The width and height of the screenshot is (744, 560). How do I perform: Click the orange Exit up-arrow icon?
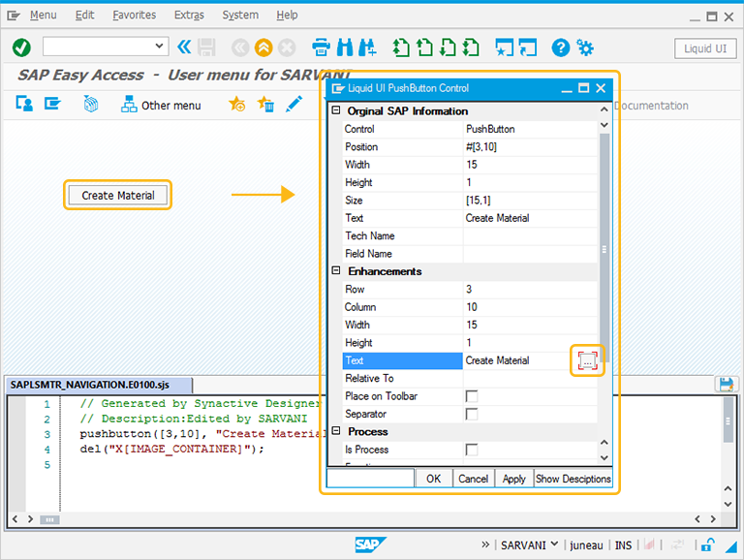[263, 47]
